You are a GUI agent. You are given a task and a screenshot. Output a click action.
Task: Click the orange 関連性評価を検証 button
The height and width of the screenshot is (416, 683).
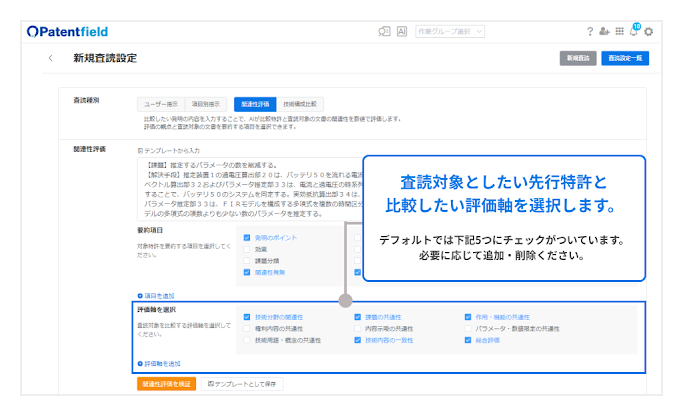click(166, 383)
